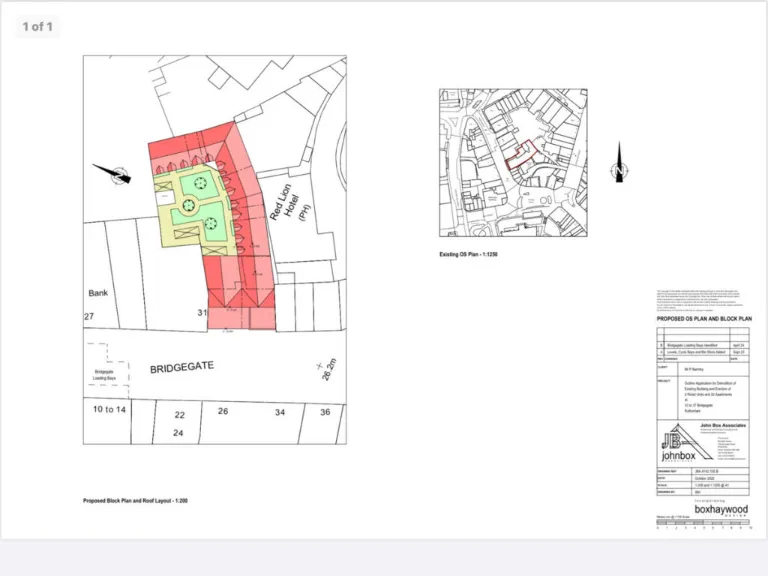Click the spot height cross near 26.2m

(x=320, y=366)
